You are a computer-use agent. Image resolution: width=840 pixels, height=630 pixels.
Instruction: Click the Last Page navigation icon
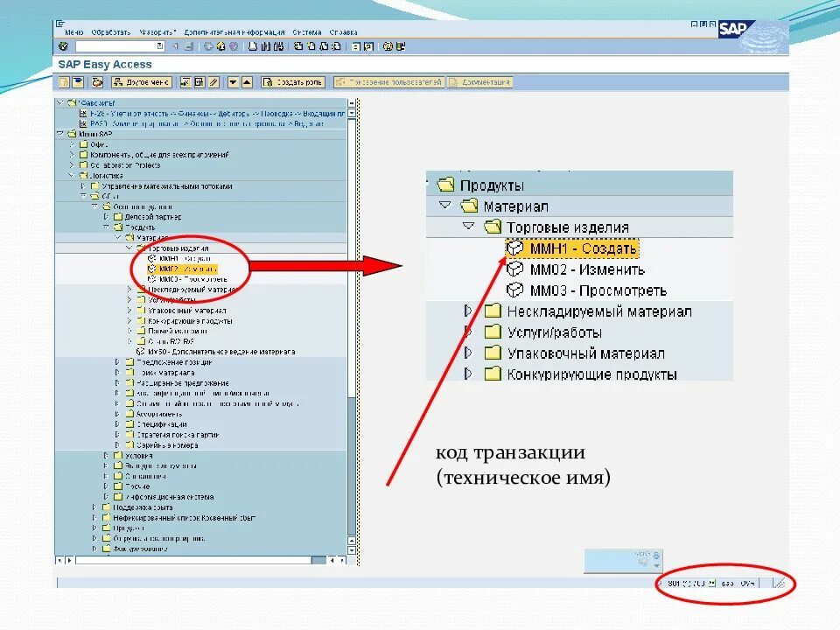336,46
